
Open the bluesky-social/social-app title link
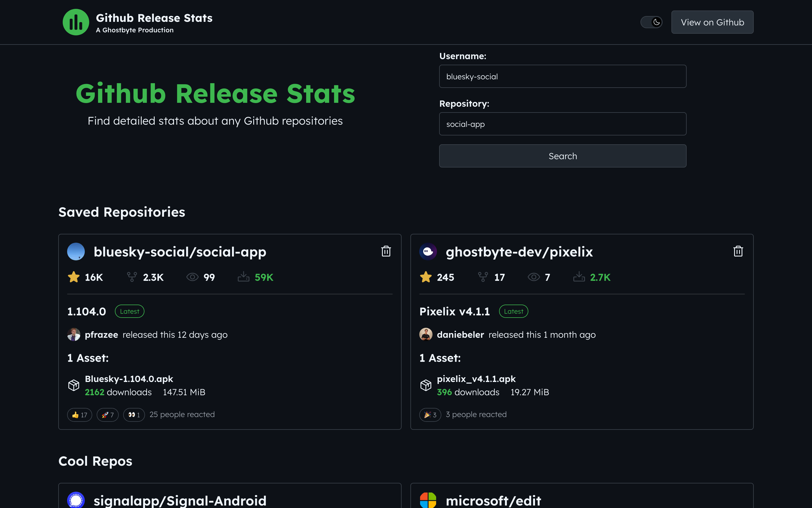pyautogui.click(x=180, y=252)
